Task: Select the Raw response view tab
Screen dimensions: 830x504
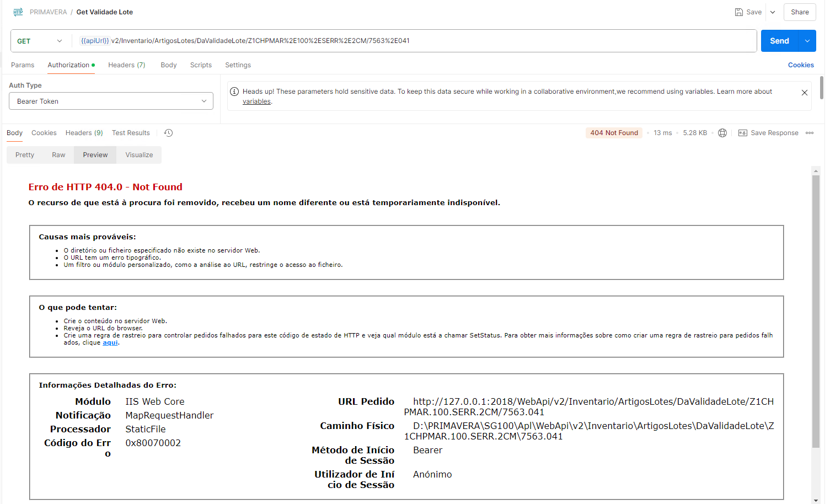Action: [58, 155]
